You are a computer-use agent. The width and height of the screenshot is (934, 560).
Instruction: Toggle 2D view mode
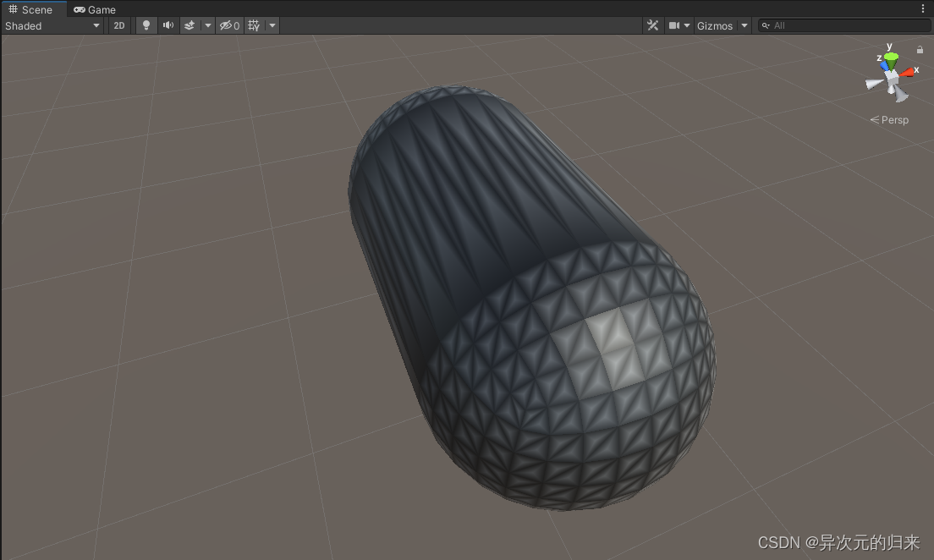119,25
